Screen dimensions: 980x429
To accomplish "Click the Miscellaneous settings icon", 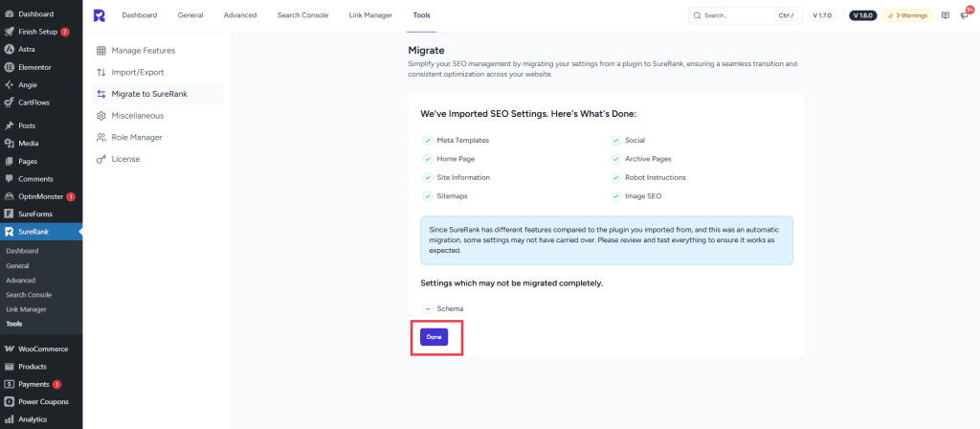I will [101, 116].
